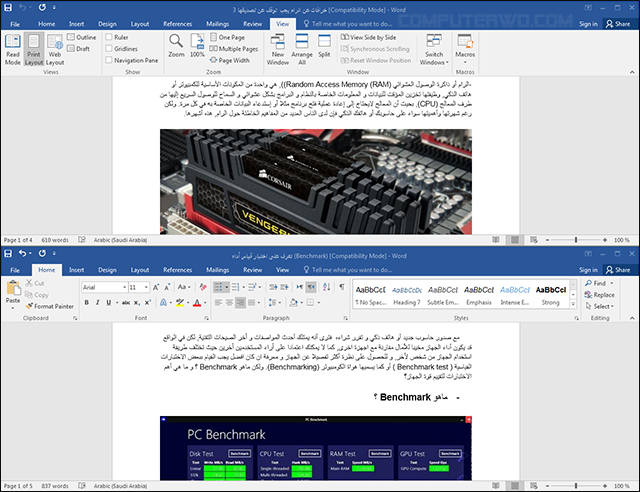Open Mailings tab in top window
The width and height of the screenshot is (640, 492).
(x=218, y=24)
